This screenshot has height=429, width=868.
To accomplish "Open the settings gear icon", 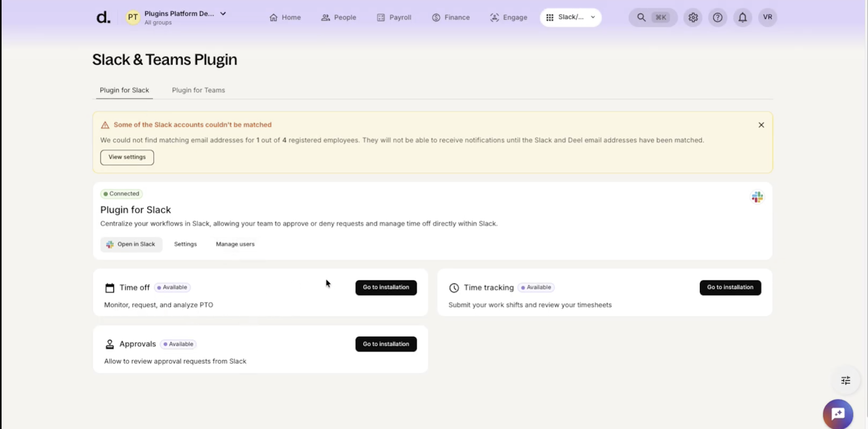I will coord(693,17).
